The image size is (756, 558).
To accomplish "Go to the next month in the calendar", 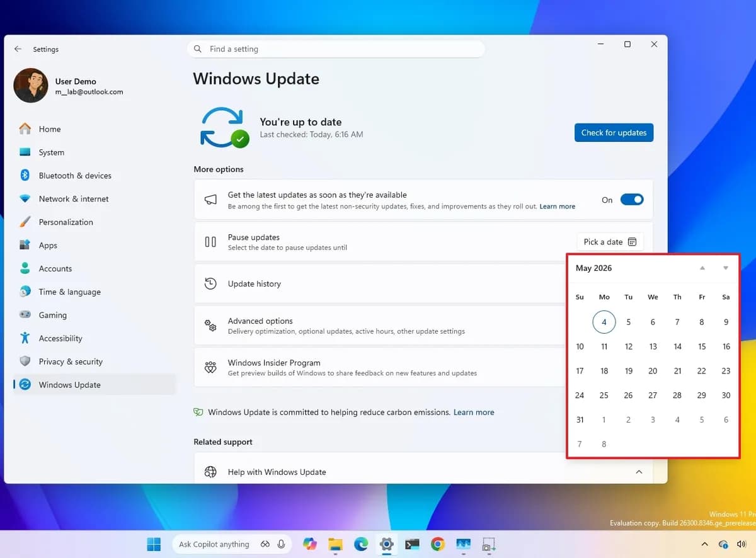I will [726, 268].
